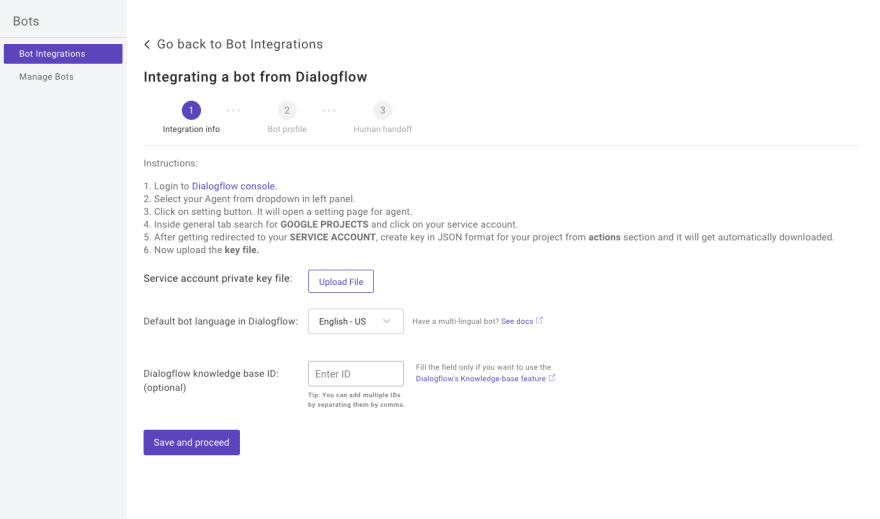This screenshot has width=880, height=519.
Task: Click Dialogflow knowledge base ID label
Action: [211, 380]
